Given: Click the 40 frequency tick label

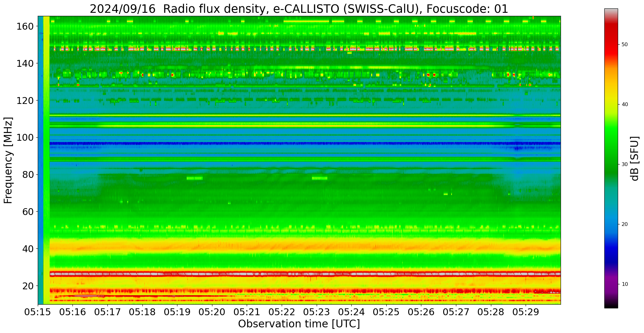Looking at the screenshot, I should [28, 249].
